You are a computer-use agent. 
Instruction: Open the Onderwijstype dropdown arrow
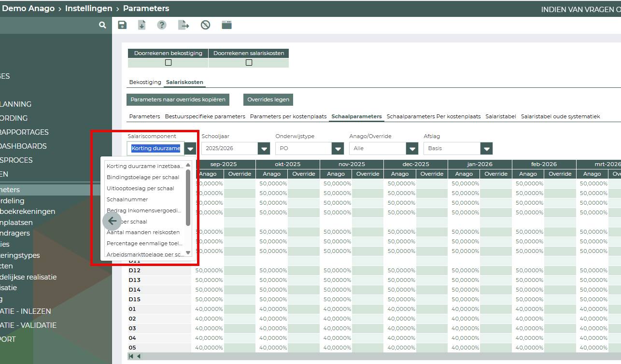338,149
